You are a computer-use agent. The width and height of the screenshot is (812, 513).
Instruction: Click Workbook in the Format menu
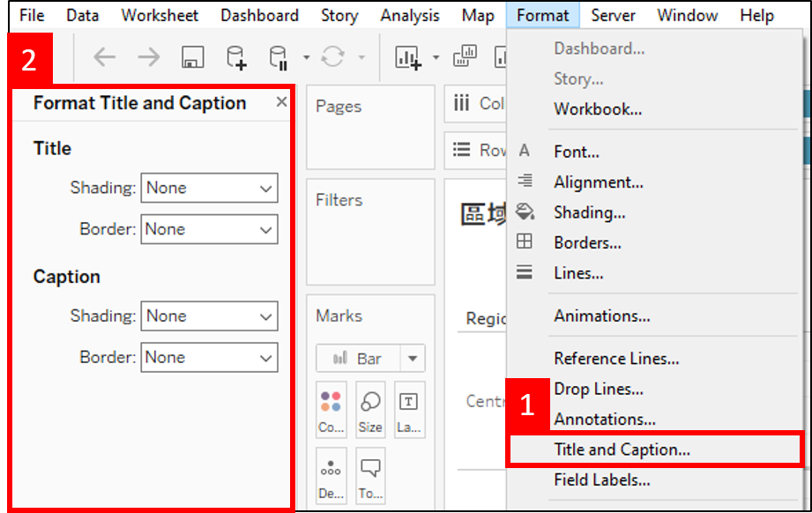[x=598, y=109]
